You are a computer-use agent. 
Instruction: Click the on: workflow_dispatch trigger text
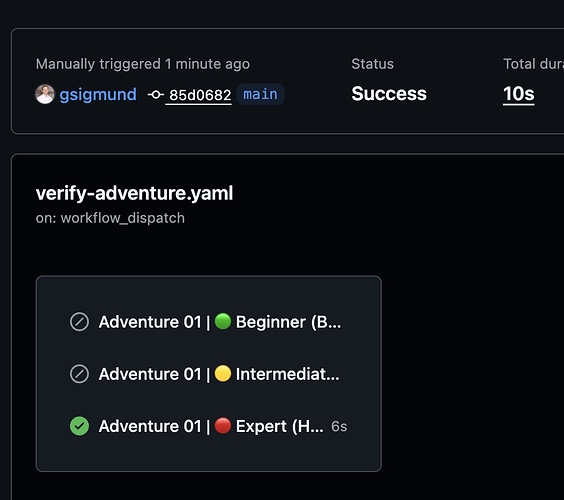(110, 218)
